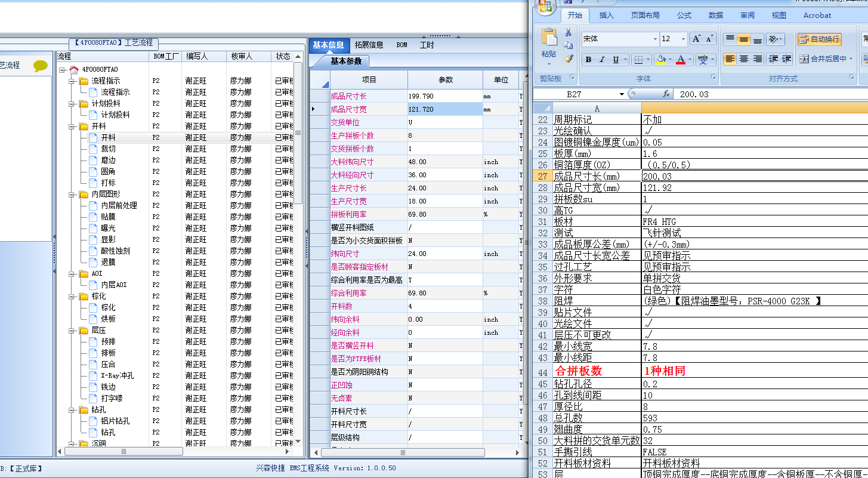The image size is (868, 478).
Task: Collapse the 开料 folder node
Action: [72, 126]
